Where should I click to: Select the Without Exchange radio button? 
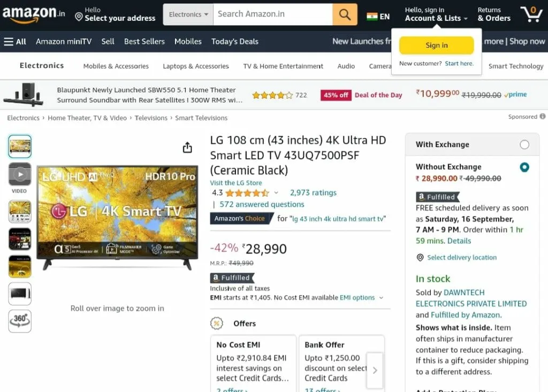524,167
